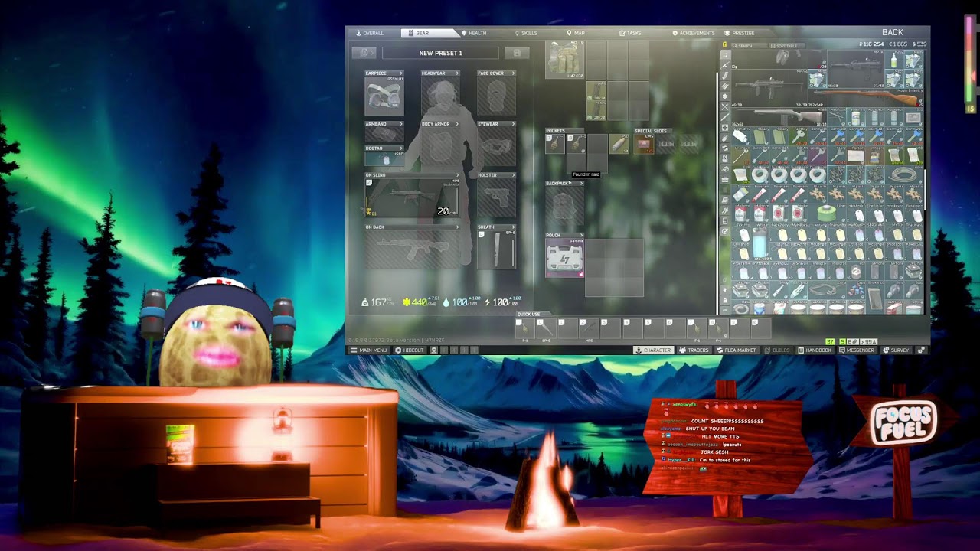980x551 pixels.
Task: Click the BACK button
Action: (893, 32)
